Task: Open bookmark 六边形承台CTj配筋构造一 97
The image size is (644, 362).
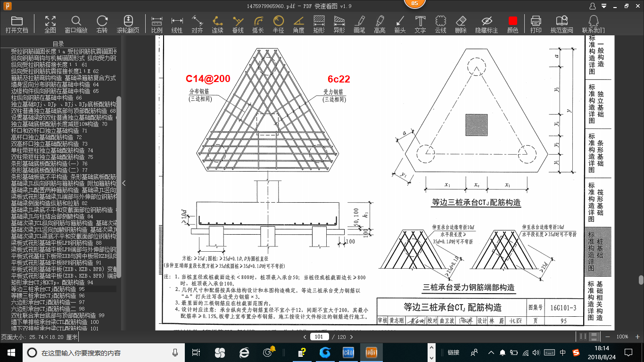Action: (48, 302)
